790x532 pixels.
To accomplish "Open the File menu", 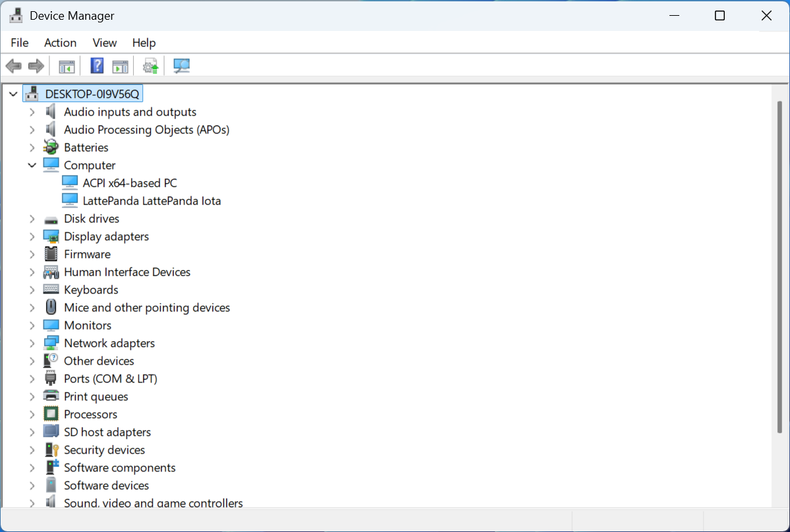I will (x=20, y=43).
